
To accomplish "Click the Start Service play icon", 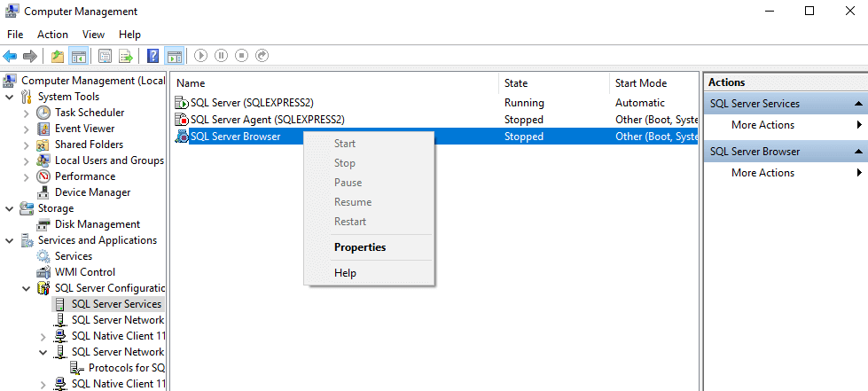I will (x=201, y=56).
